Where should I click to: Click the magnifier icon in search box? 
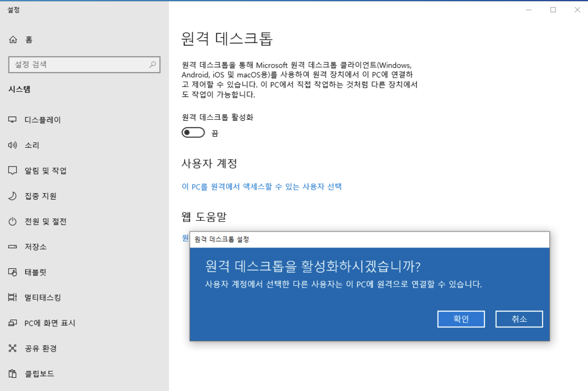click(153, 64)
